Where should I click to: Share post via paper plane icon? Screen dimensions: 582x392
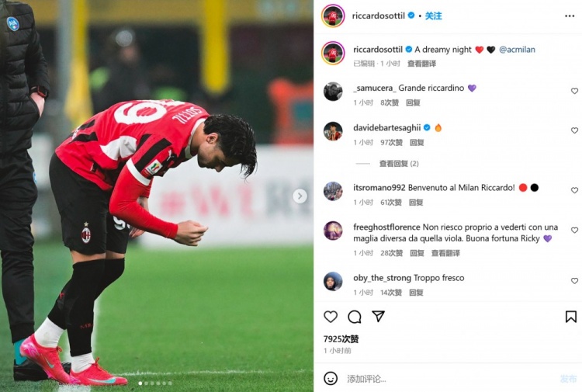pyautogui.click(x=378, y=316)
